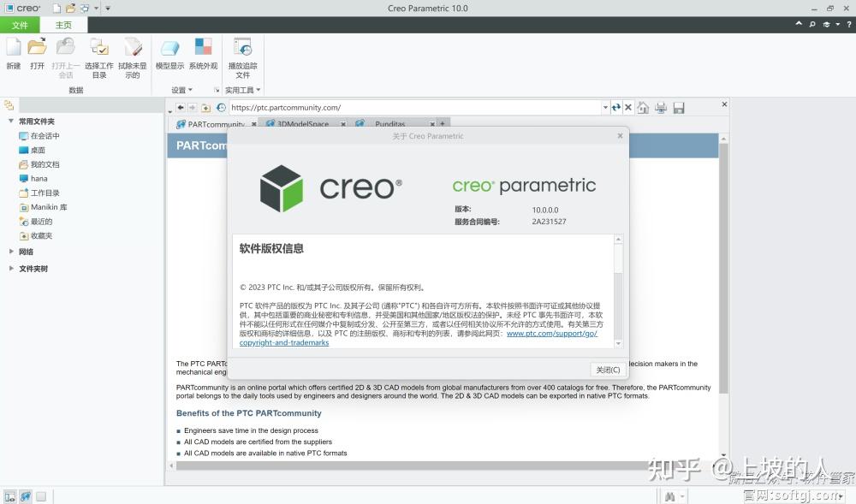Screen dimensions: 856x504
Task: Open the 收藏夹 favorites folder
Action: tap(41, 236)
